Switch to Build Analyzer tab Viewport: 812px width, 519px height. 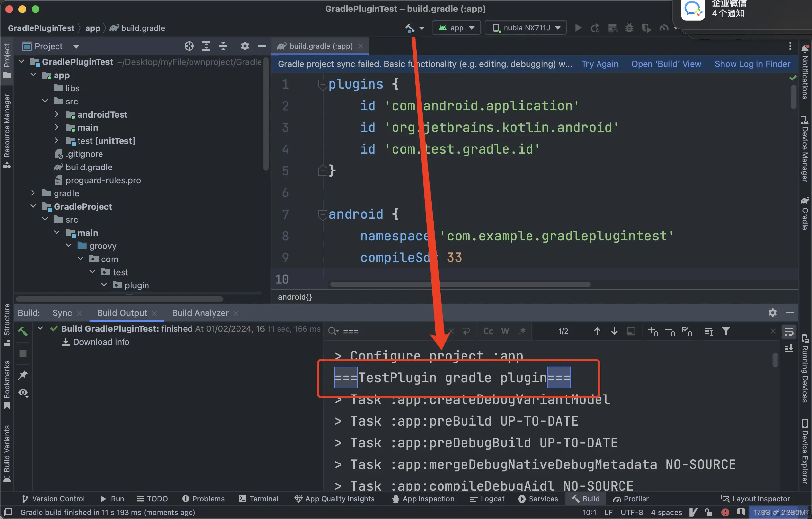pos(200,313)
